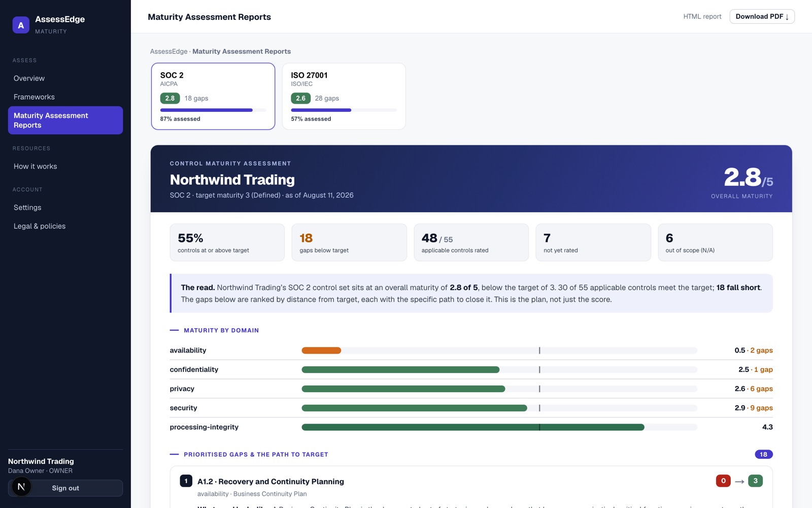Click the AssessEdge logo icon
Viewport: 812px width, 508px height.
click(21, 25)
